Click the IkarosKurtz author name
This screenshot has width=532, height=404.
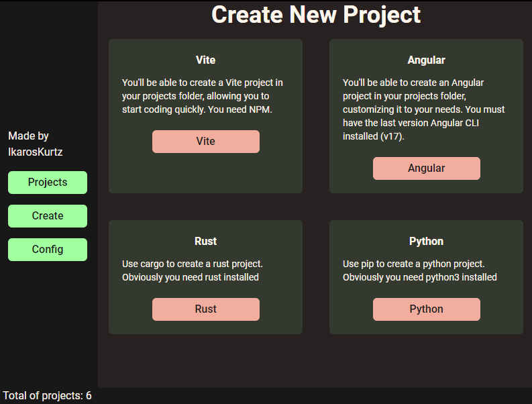[36, 152]
